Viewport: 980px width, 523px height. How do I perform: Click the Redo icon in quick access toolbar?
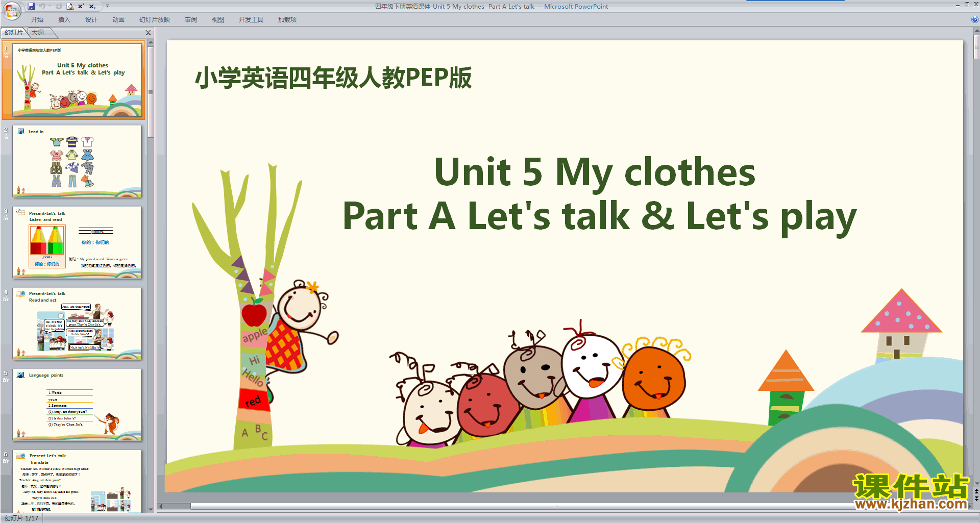coord(59,6)
